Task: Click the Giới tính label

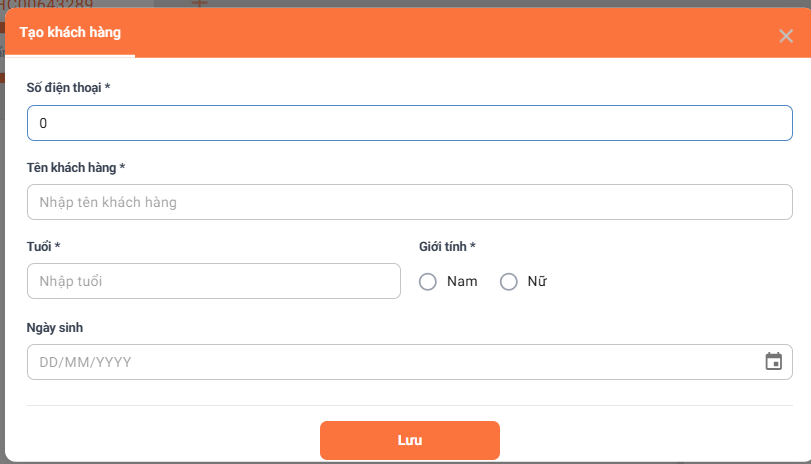Action: [446, 246]
